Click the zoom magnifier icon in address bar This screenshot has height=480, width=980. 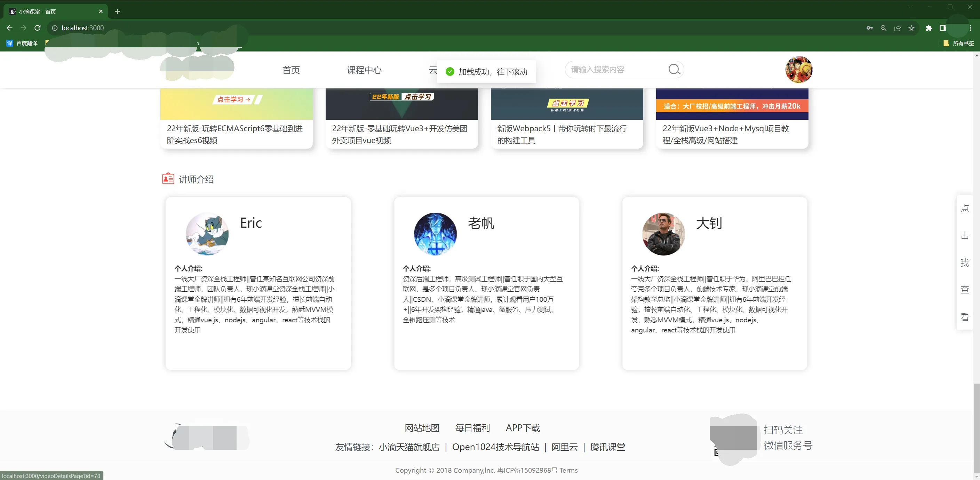pos(883,28)
